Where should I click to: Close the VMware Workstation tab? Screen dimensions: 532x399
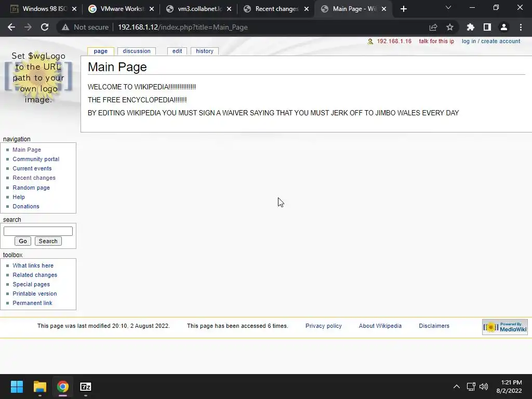(x=152, y=9)
